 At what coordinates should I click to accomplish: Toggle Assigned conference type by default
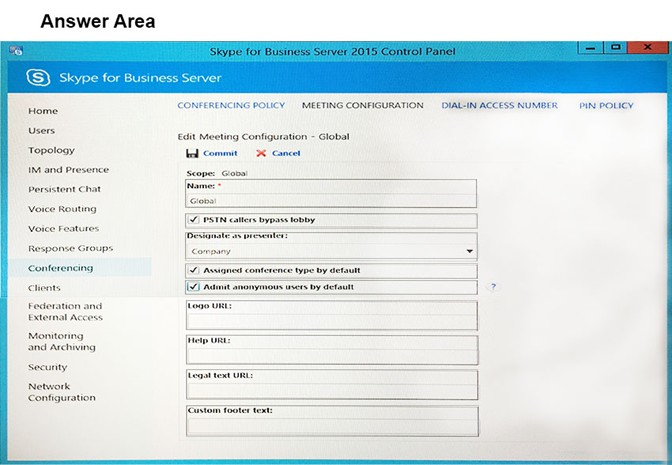point(194,270)
